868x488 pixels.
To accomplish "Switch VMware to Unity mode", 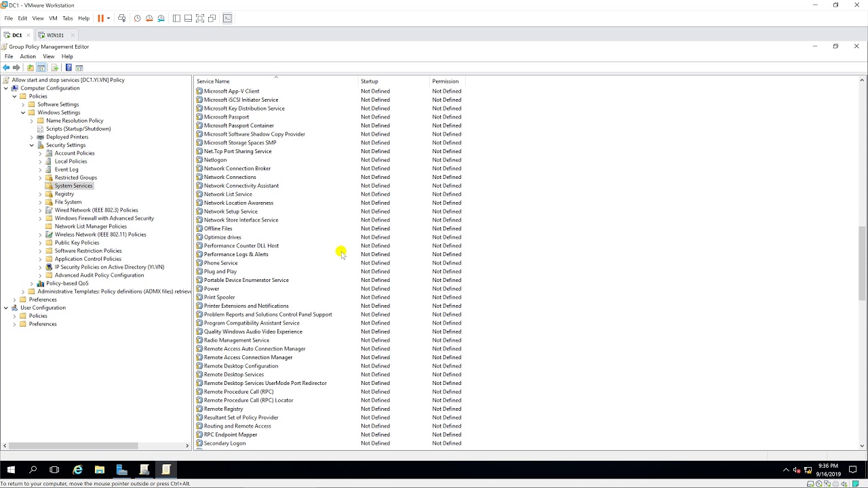I will 212,18.
